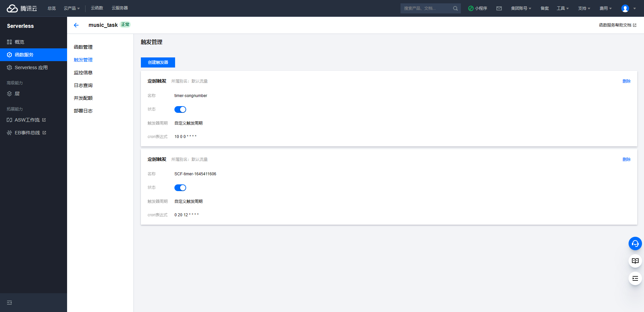Screen dimensions: 644x312
Task: Expand the 支持 dropdown
Action: tap(584, 8)
